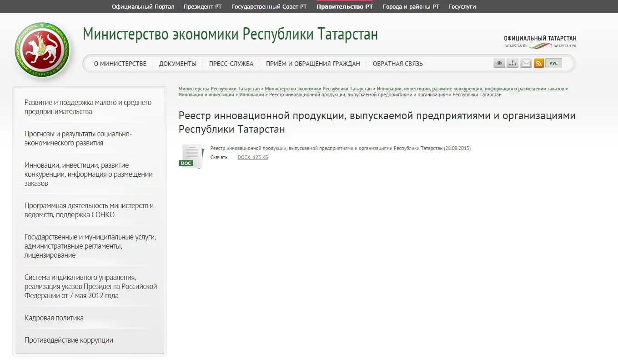Screen dimensions: 618x364
Task: Open the orange RSS feed icon
Action: 539,63
